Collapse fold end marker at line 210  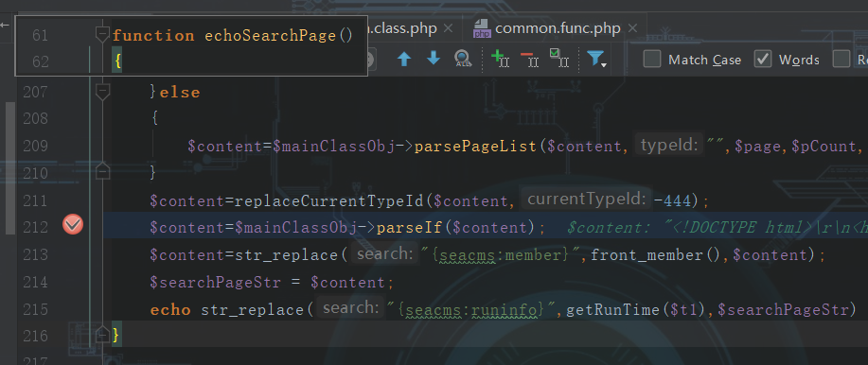[103, 171]
